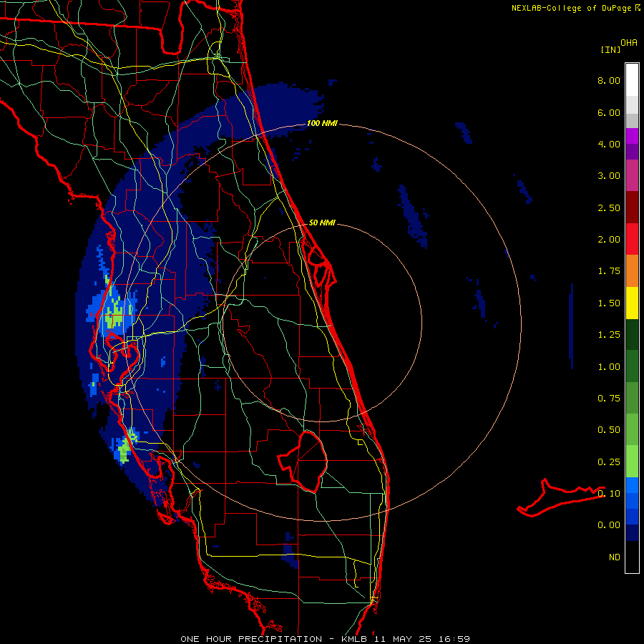
Task: Pick the black ND legend swatch
Action: (x=632, y=557)
